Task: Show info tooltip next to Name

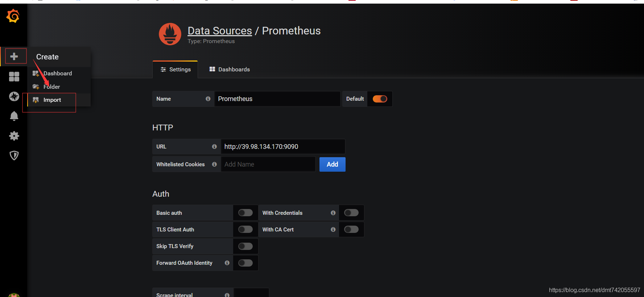Action: pyautogui.click(x=208, y=99)
